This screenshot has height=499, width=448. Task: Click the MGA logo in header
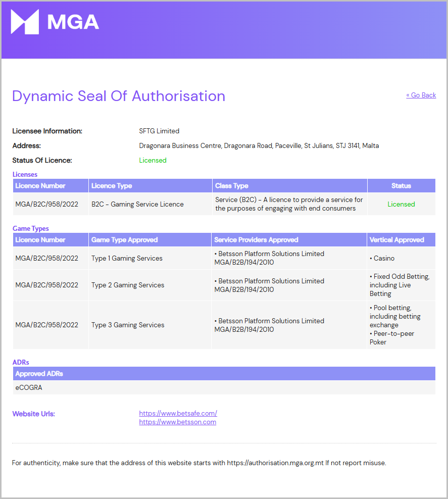point(55,22)
